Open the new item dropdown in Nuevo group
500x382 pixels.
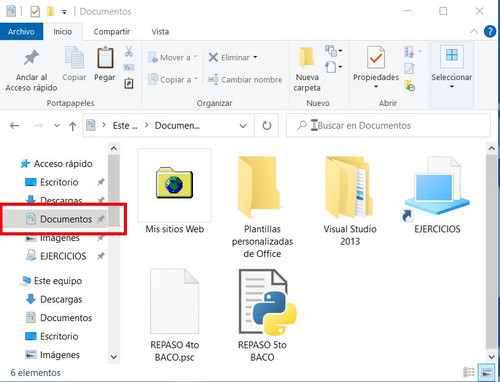tap(333, 51)
